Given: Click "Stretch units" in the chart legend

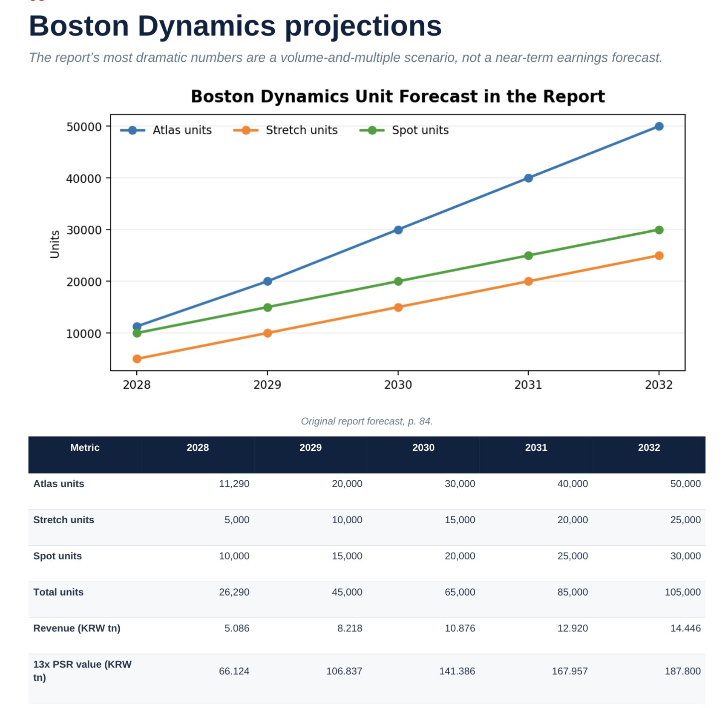Looking at the screenshot, I should [302, 130].
